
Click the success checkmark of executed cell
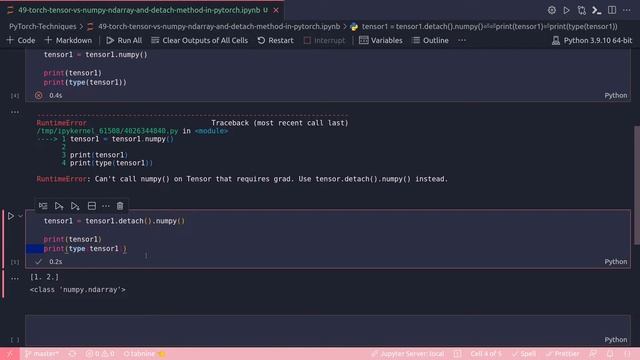pyautogui.click(x=38, y=262)
